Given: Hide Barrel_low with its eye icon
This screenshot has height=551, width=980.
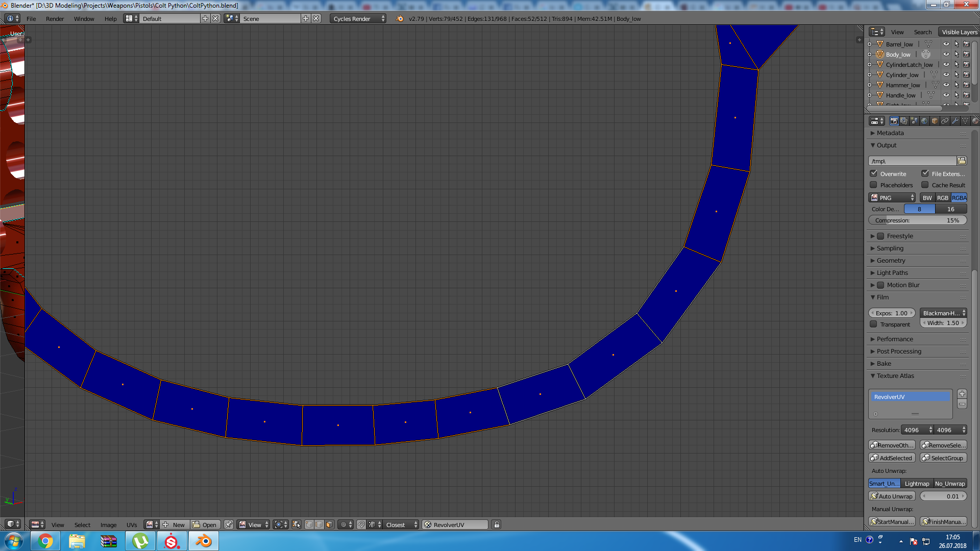Looking at the screenshot, I should click(946, 44).
